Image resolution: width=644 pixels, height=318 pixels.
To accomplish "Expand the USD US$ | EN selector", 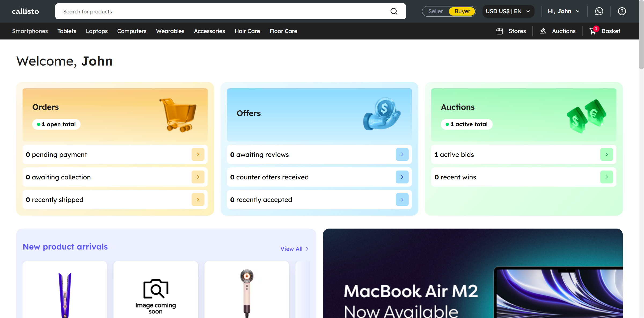I will [x=508, y=11].
